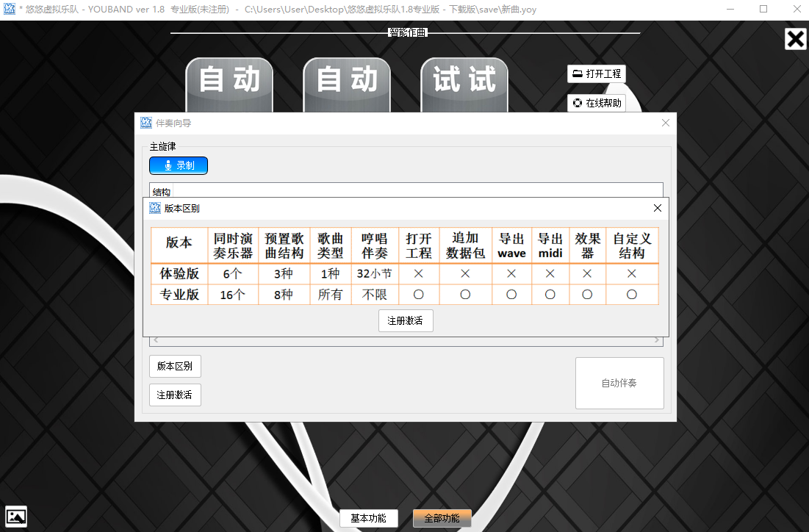This screenshot has width=809, height=532.
Task: Click the 追加数据包 column header
Action: pos(465,245)
